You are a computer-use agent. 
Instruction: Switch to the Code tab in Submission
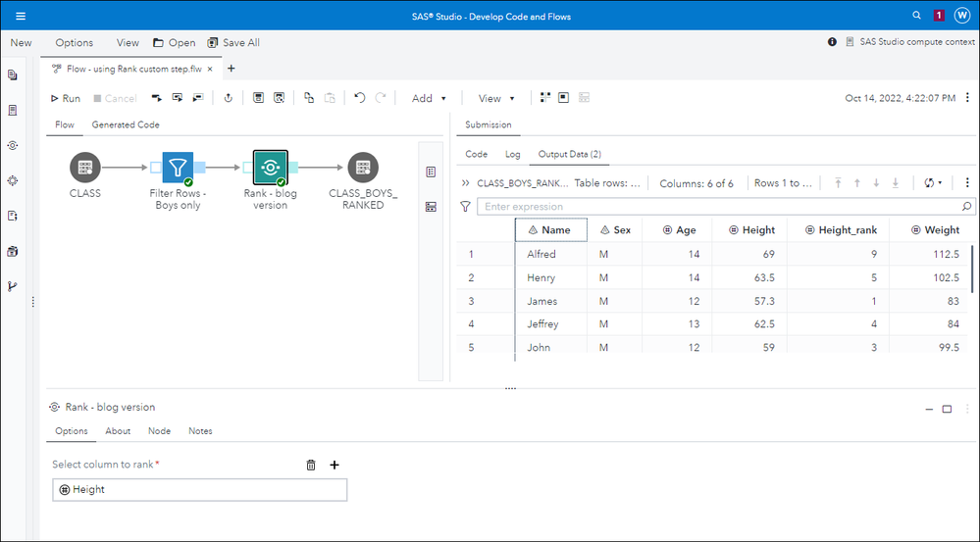[476, 154]
